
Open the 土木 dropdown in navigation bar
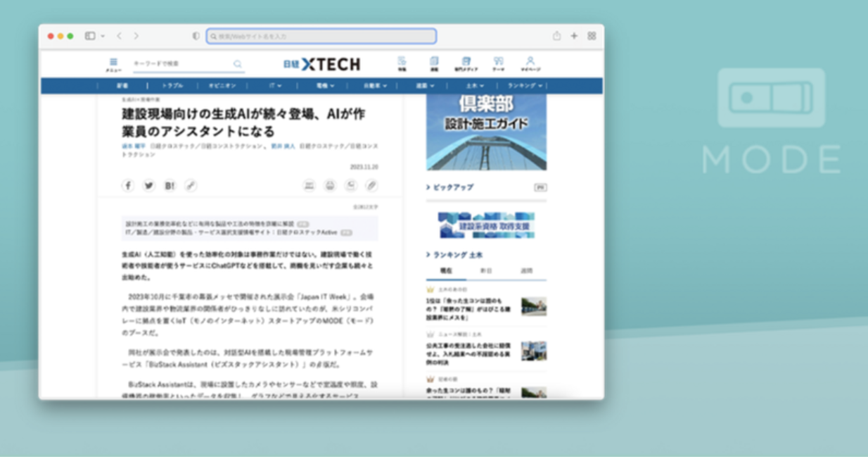click(475, 86)
